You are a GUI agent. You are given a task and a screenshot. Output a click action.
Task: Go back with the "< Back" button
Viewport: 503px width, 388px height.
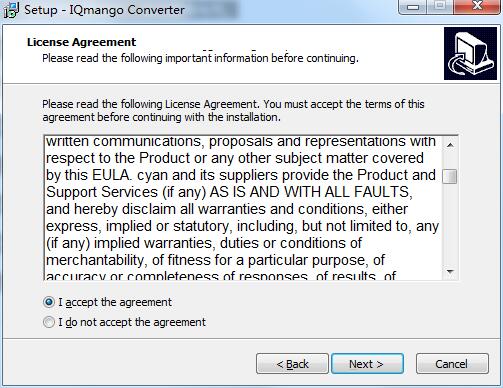pos(292,364)
